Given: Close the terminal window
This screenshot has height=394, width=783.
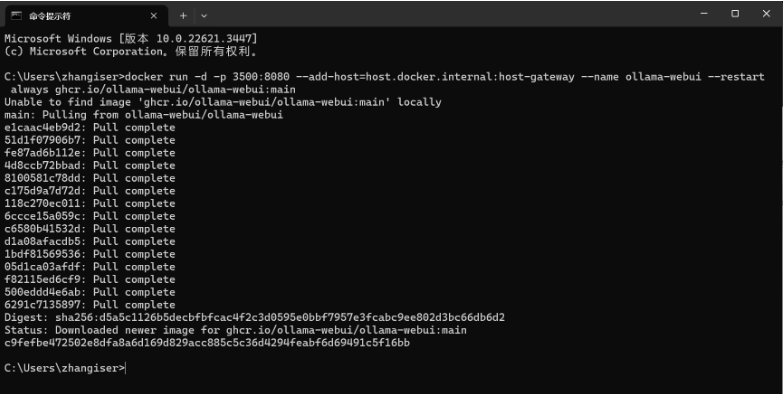Looking at the screenshot, I should tap(767, 13).
